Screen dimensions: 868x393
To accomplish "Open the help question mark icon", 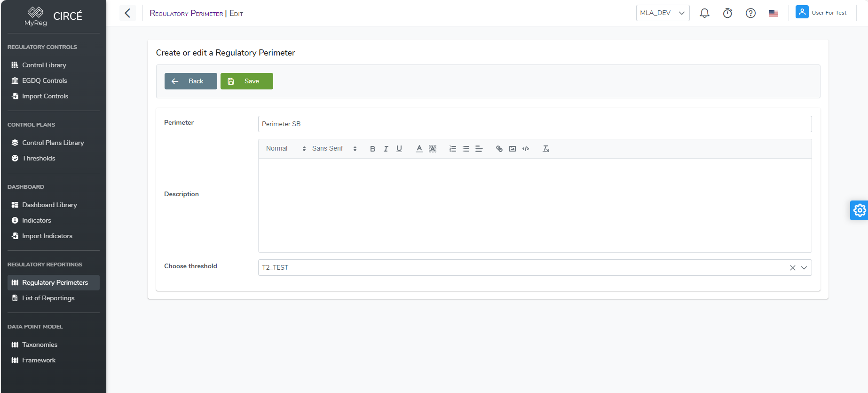I will [x=750, y=13].
